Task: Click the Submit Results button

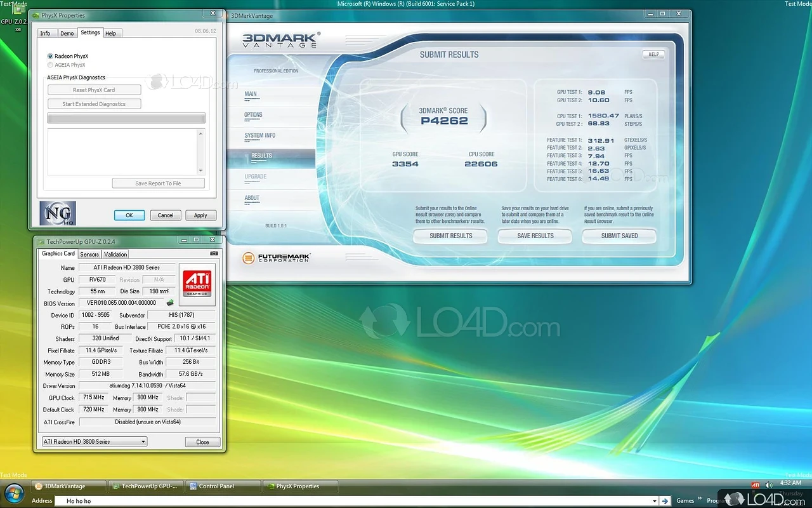Action: click(x=451, y=236)
